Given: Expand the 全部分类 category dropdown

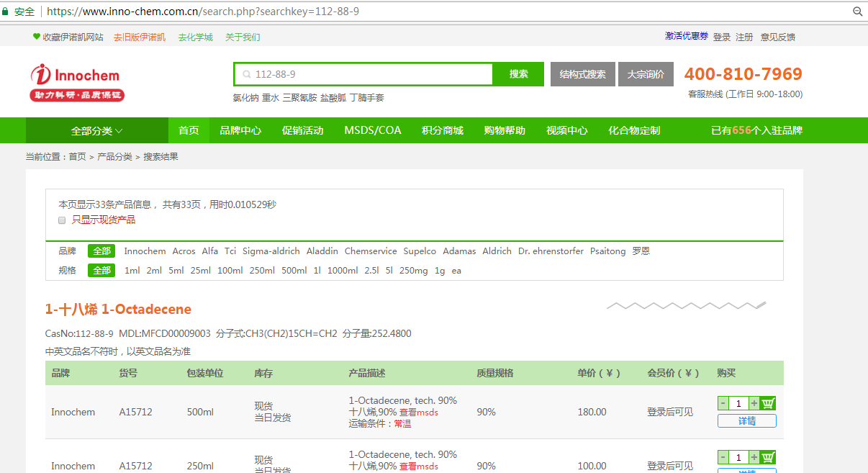Looking at the screenshot, I should click(97, 131).
